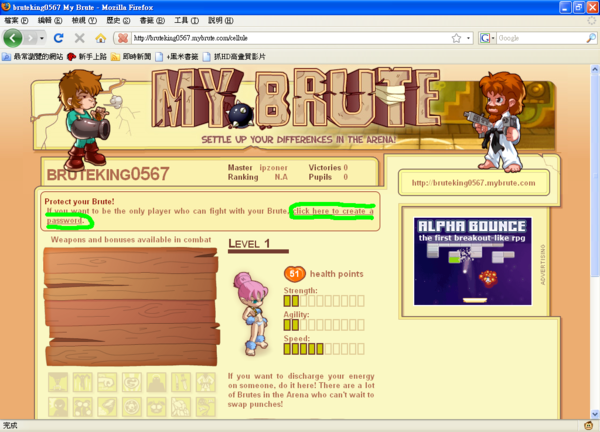Click 'click here to create a password' link

[333, 211]
